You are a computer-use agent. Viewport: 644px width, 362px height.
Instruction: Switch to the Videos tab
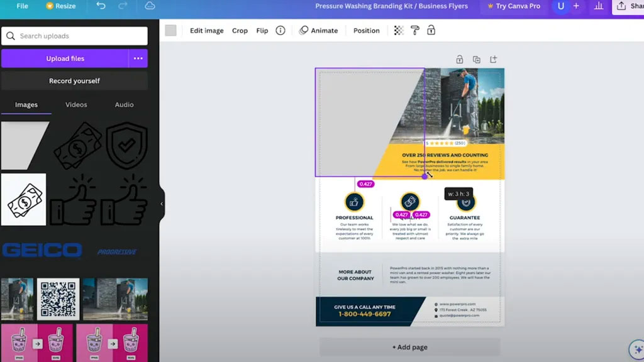76,105
